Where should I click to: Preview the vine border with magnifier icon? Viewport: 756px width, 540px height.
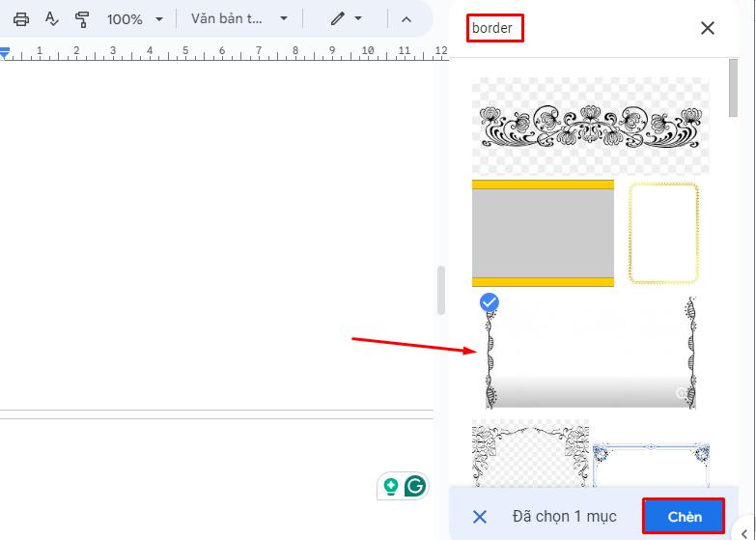click(682, 393)
